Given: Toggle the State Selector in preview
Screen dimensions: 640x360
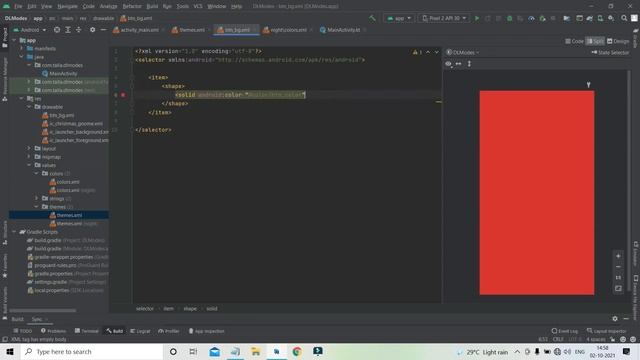Looking at the screenshot, I should coord(610,52).
